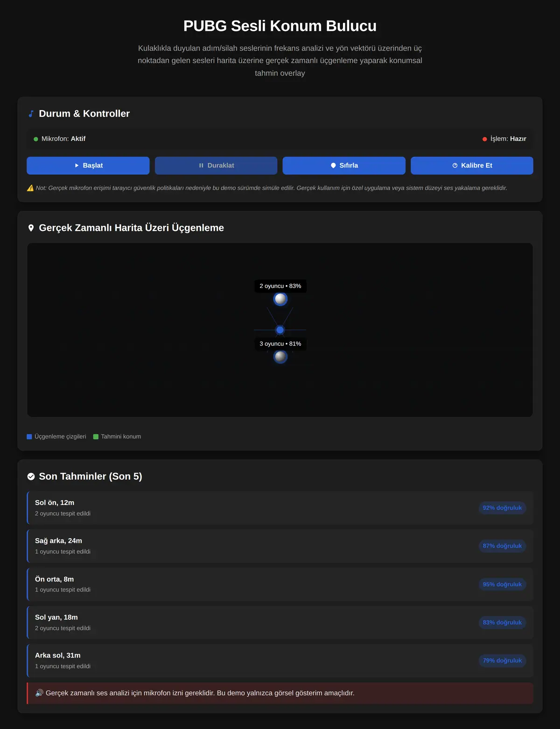The height and width of the screenshot is (729, 560).
Task: Click the 87% doğruluk badge
Action: 502,546
